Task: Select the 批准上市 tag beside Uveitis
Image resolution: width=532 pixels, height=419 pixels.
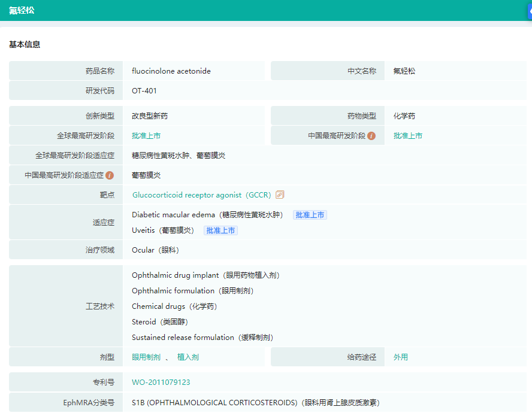Action: point(220,230)
